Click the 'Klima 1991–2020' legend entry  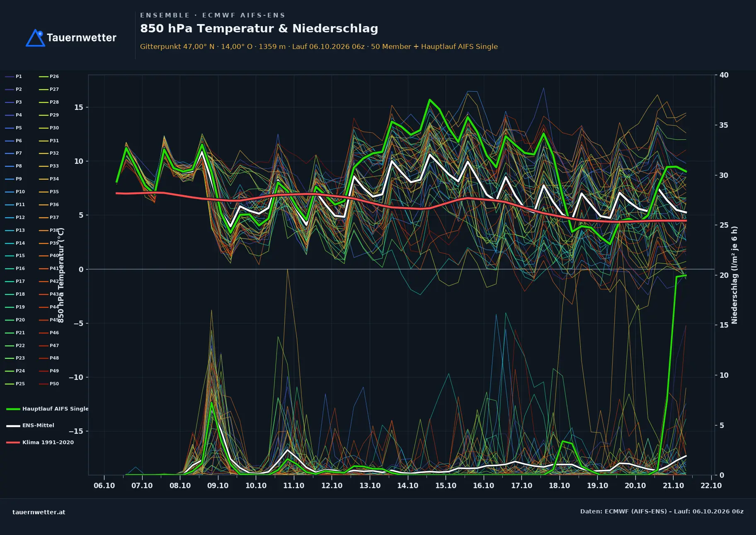[x=40, y=442]
